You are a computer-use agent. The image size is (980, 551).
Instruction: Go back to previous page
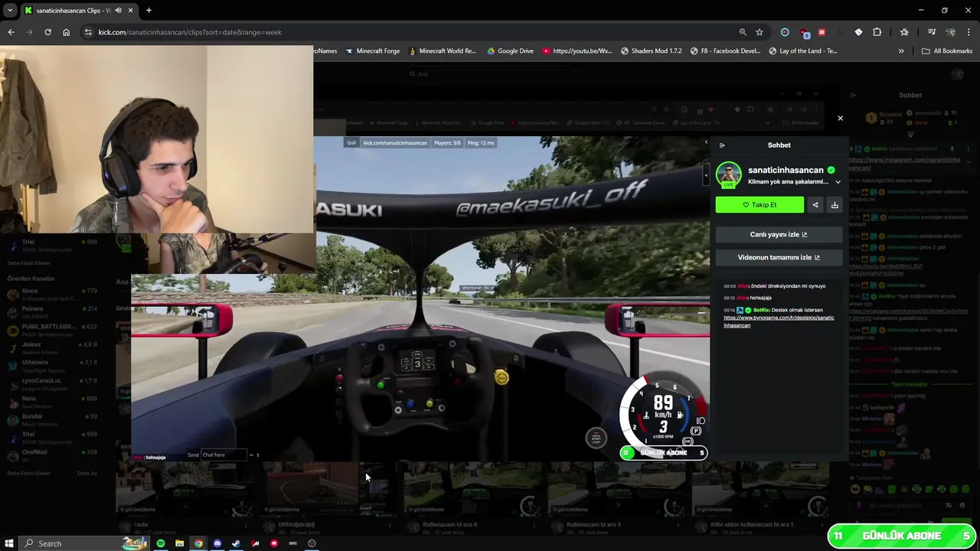pyautogui.click(x=11, y=32)
